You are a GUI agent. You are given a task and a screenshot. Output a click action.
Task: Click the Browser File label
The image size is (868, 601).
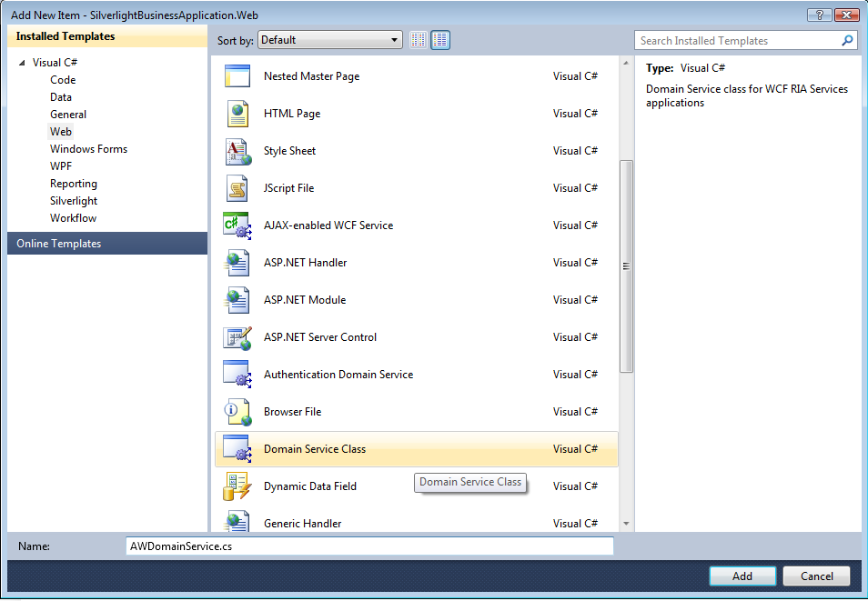click(x=292, y=412)
